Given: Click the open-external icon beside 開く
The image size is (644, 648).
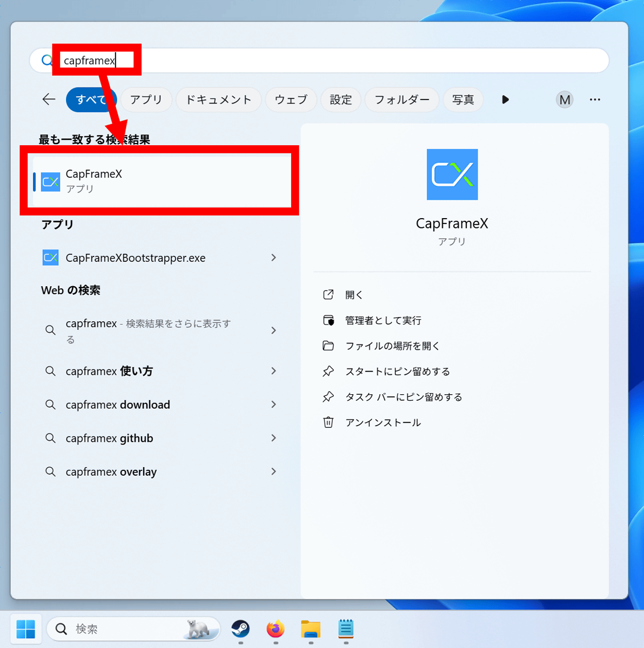Looking at the screenshot, I should tap(328, 294).
